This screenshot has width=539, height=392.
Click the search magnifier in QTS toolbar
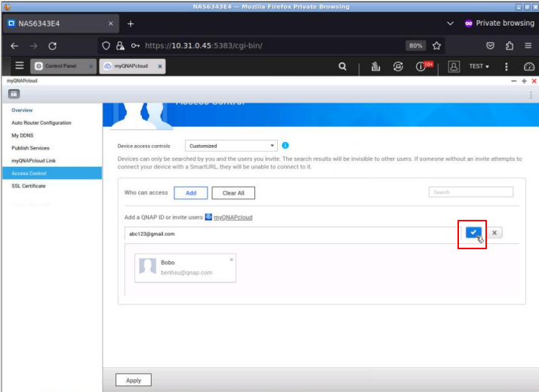(342, 66)
